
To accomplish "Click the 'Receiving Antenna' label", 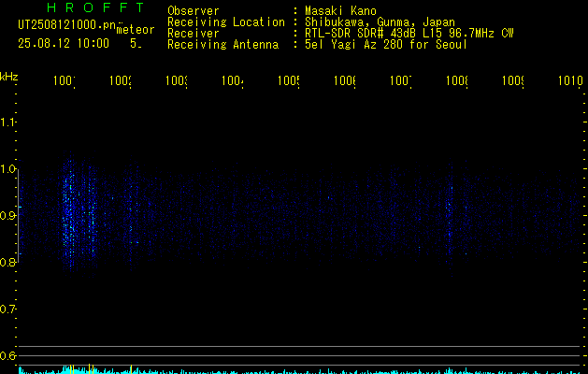I will [223, 45].
